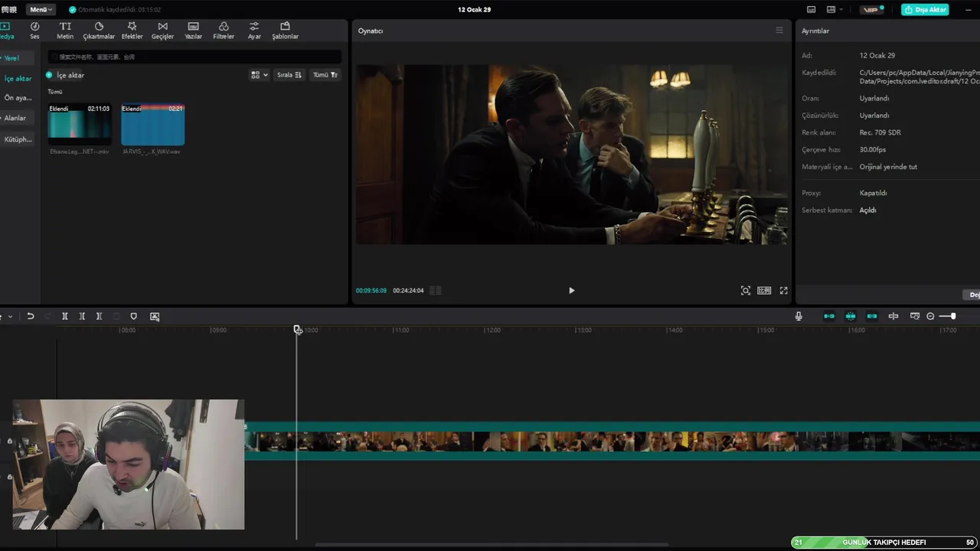
Task: Click the delete-left trim icon
Action: coord(82,316)
